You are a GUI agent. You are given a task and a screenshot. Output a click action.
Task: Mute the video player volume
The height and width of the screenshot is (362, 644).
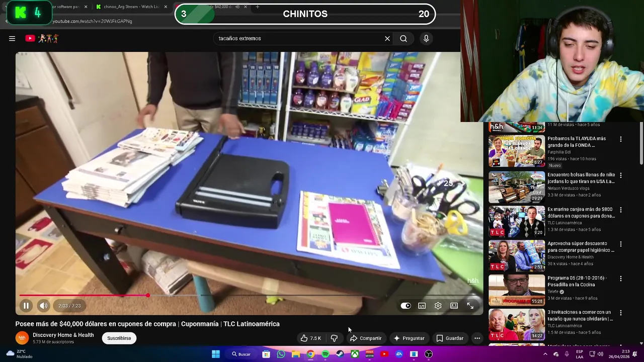click(x=44, y=306)
